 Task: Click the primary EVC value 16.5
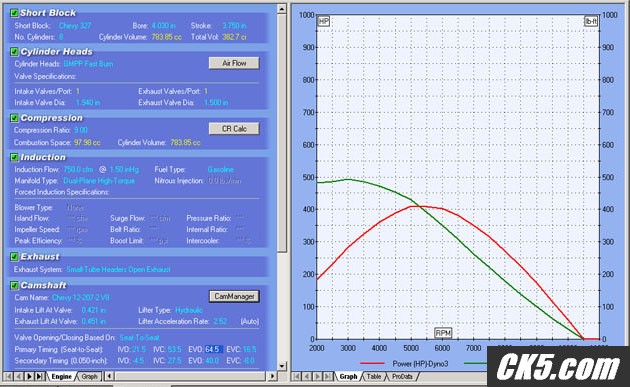click(x=249, y=349)
